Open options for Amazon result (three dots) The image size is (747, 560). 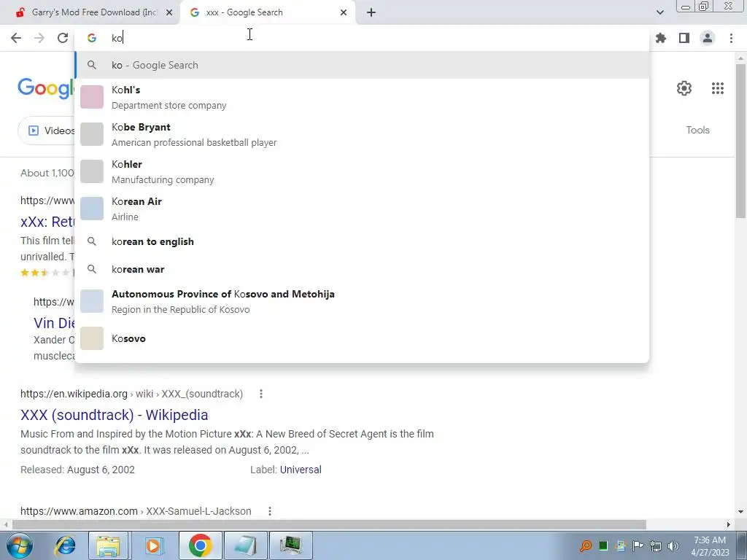click(x=270, y=511)
